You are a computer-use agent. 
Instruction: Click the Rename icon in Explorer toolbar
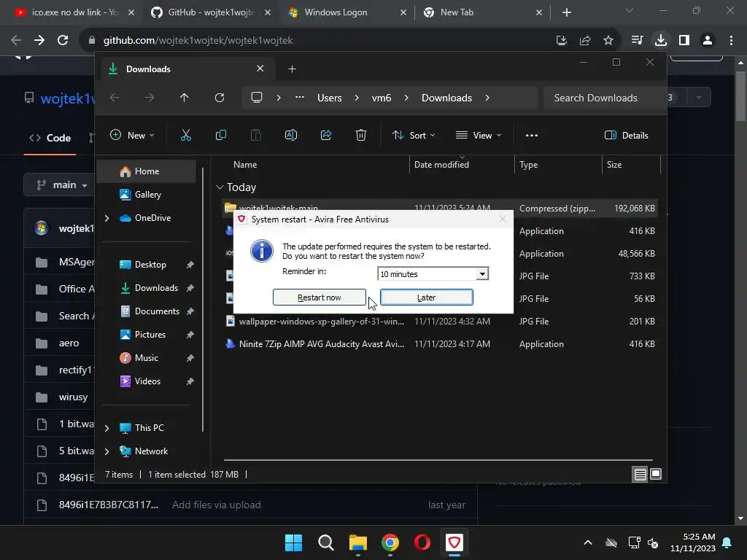290,135
